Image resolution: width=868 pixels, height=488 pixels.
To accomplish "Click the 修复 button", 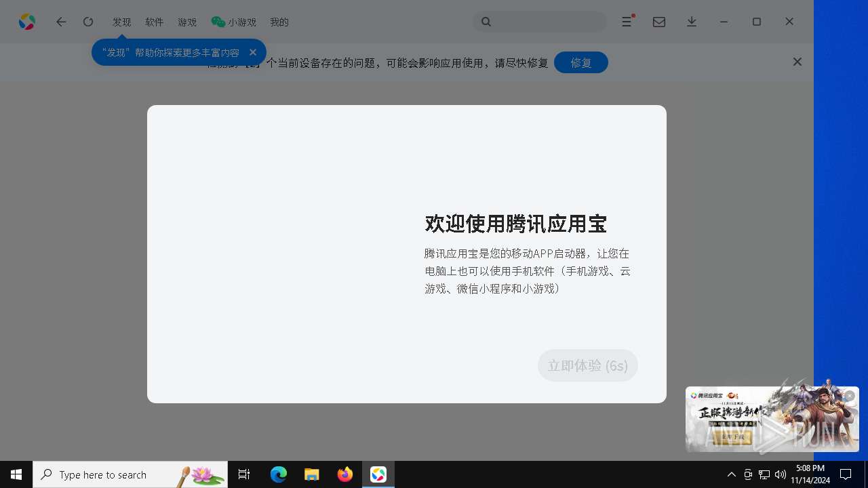I will pyautogui.click(x=581, y=62).
